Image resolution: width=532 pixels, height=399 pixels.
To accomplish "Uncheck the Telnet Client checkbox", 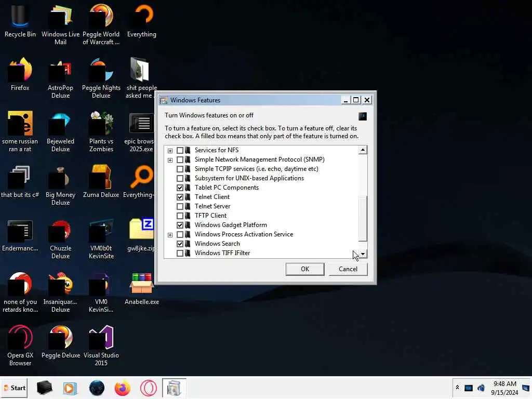I will tap(180, 197).
